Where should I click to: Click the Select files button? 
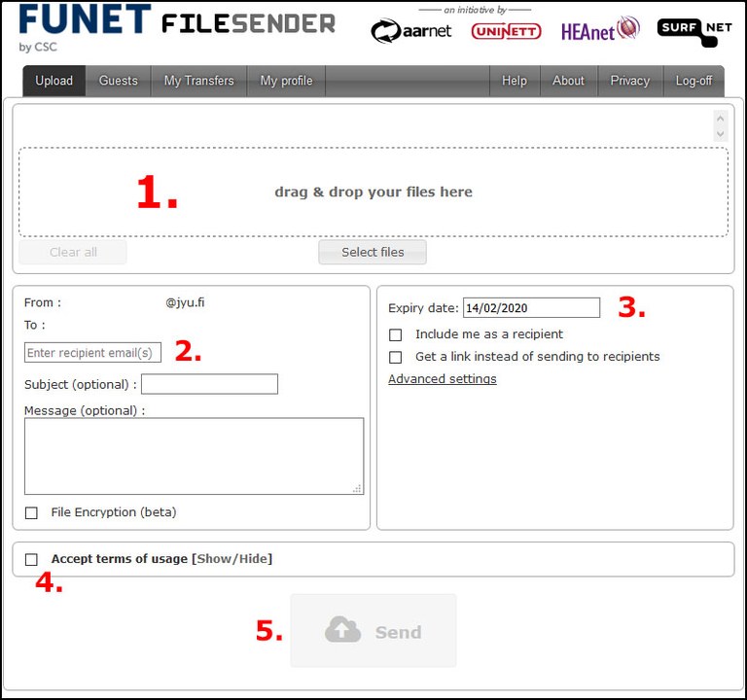tap(373, 252)
